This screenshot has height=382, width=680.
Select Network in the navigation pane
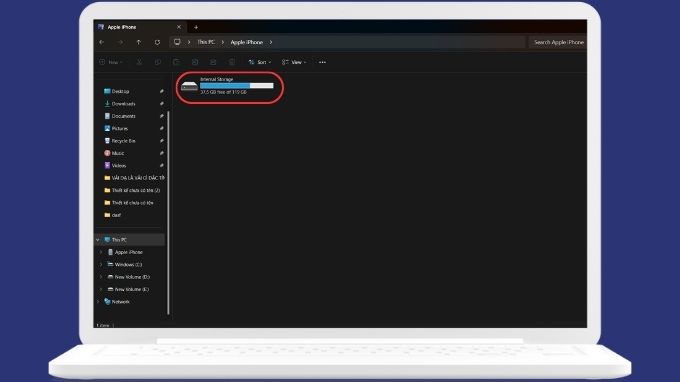(117, 302)
